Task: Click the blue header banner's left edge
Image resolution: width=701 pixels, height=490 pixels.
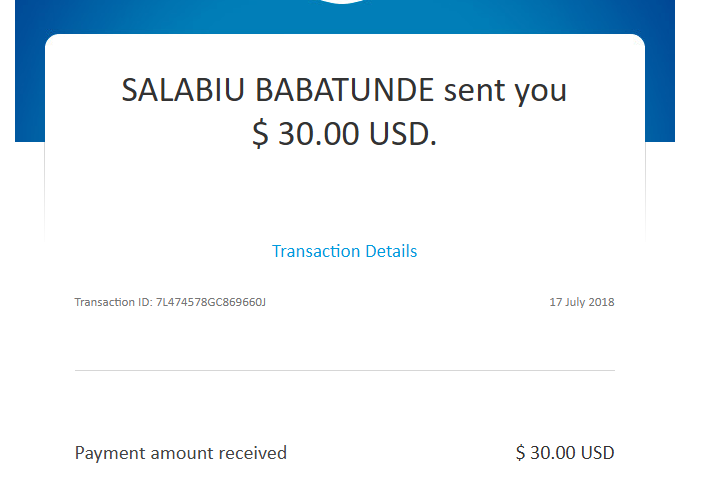Action: pos(29,80)
